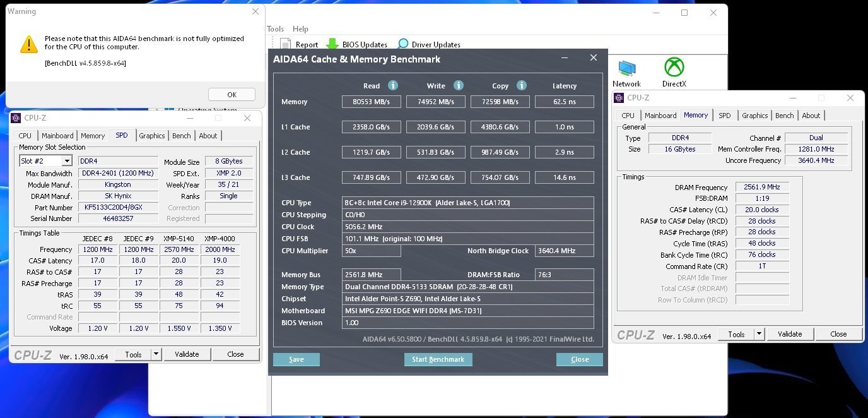Click the Memory Type field DDR4-5133 SDRAM

(468, 287)
